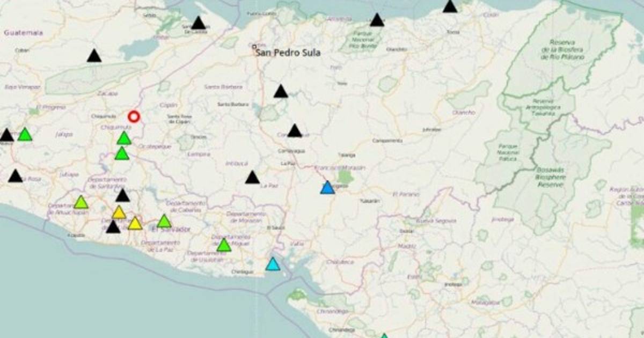Select the black triangle at the top edge near Tocoa
The image size is (644, 338).
click(450, 7)
